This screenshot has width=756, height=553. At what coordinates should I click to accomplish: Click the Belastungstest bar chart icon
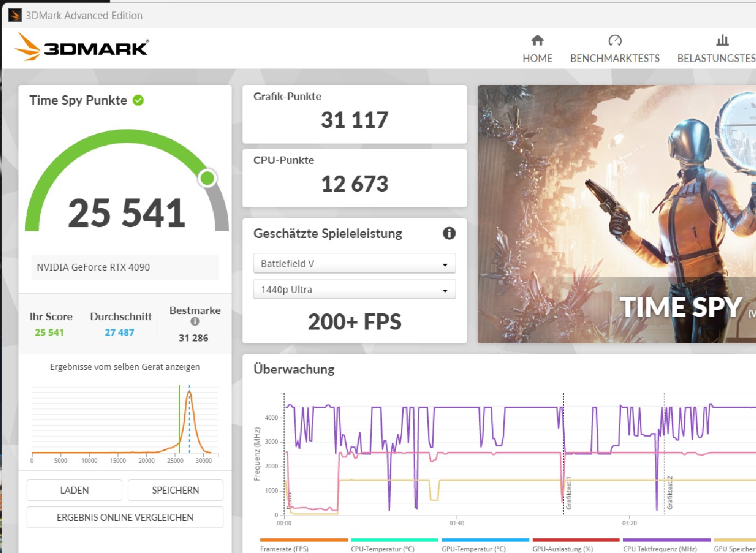click(722, 40)
